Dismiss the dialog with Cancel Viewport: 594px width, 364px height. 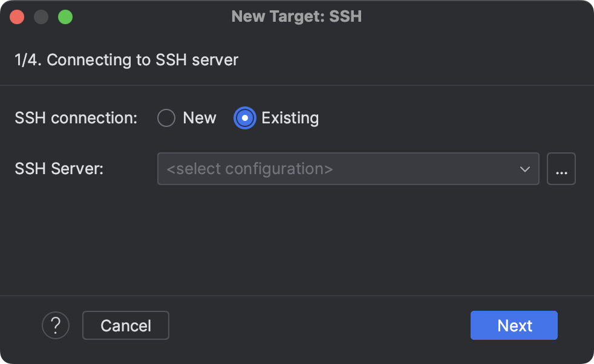pyautogui.click(x=125, y=325)
